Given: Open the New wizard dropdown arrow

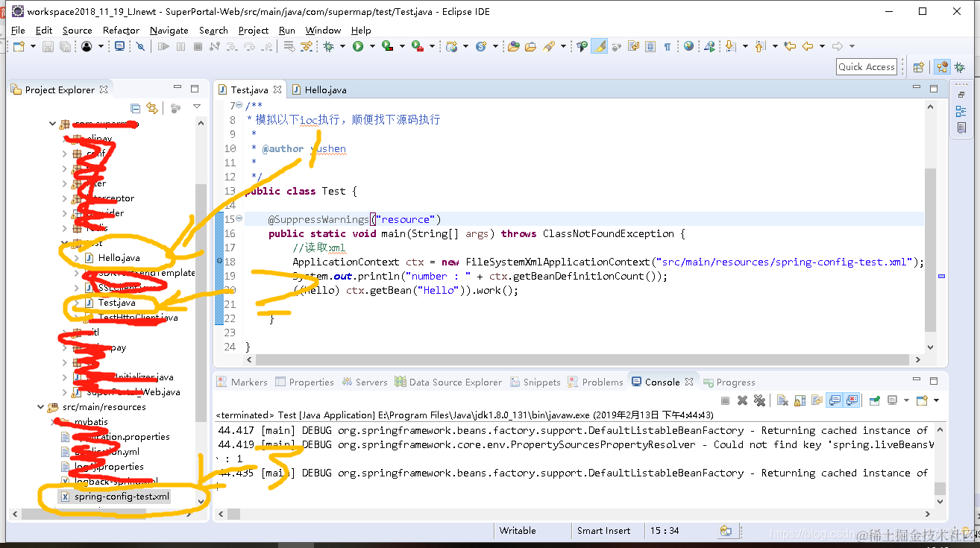Looking at the screenshot, I should click(x=33, y=46).
